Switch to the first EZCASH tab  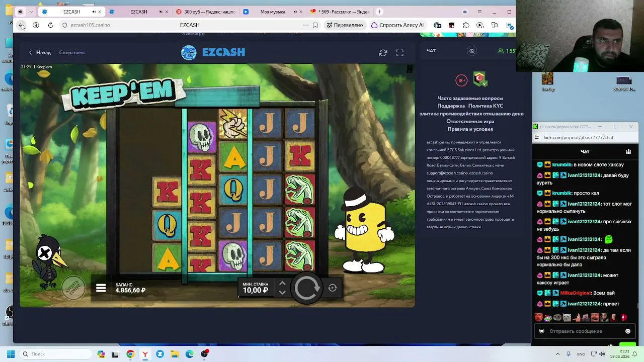(71, 12)
